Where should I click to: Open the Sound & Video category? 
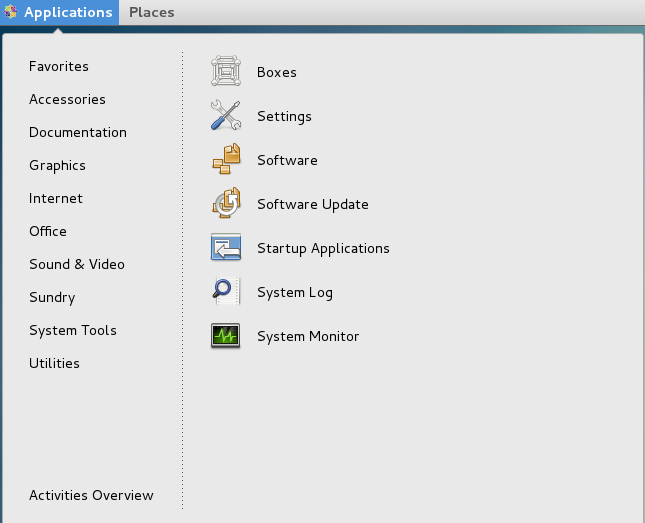[x=77, y=264]
